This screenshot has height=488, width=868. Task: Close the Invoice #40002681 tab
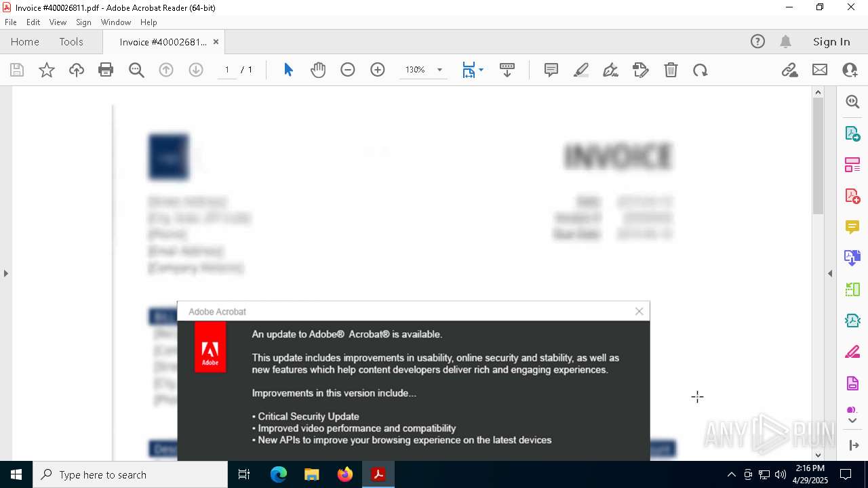point(216,41)
